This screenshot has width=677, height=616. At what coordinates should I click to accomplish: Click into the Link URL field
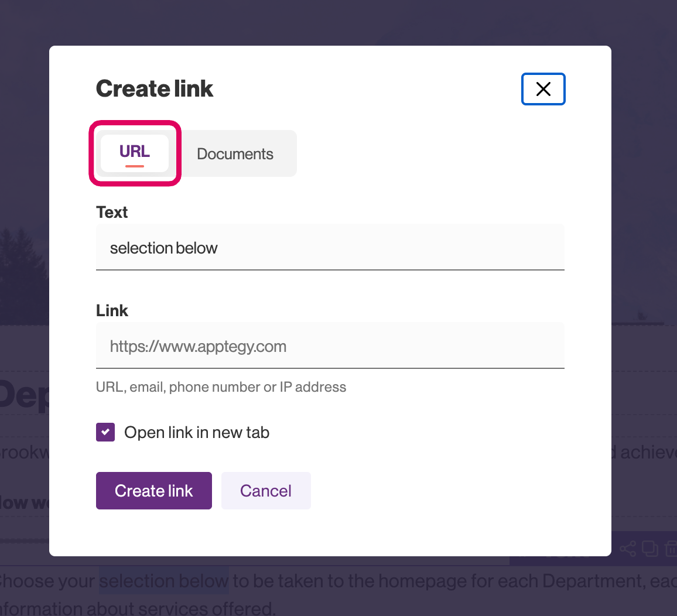(330, 347)
